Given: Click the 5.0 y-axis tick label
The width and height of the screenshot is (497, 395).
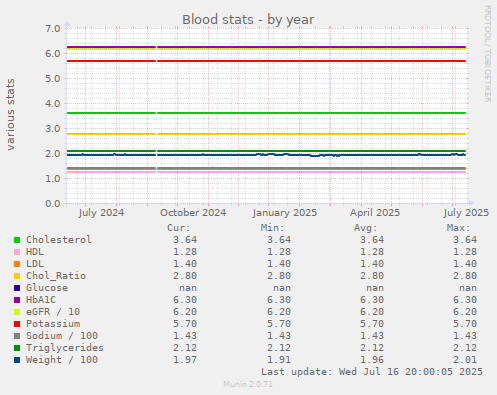Looking at the screenshot, I should [53, 79].
